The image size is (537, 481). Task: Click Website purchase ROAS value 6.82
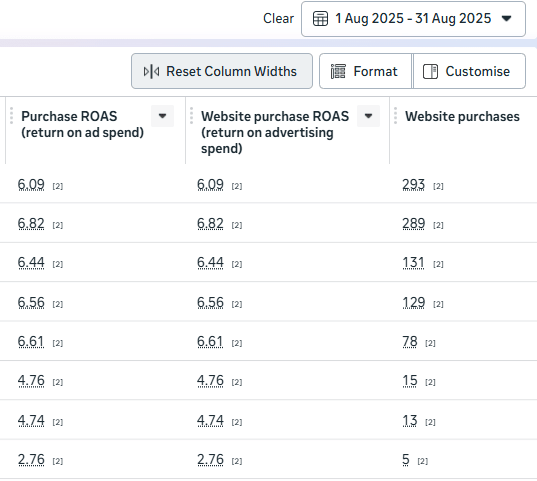(x=210, y=224)
